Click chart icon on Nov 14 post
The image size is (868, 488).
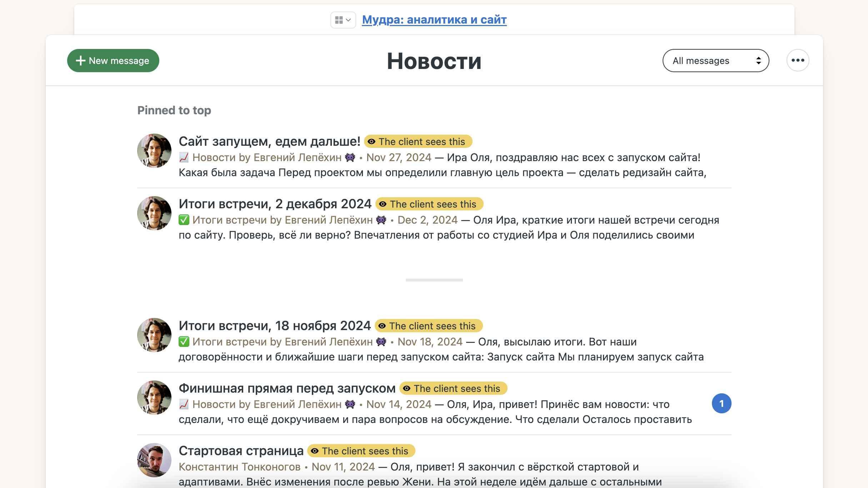[x=184, y=404]
